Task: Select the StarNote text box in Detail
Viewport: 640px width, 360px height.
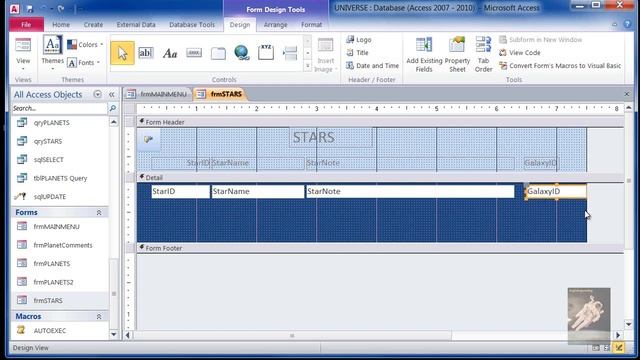Action: pos(410,191)
